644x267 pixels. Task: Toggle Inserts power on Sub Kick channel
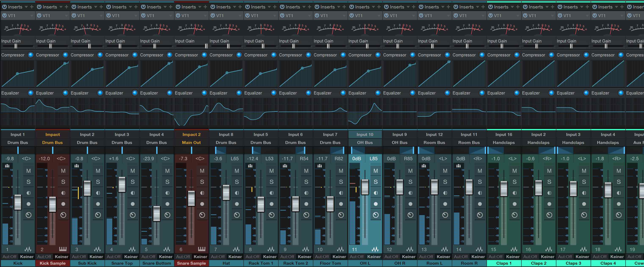(x=74, y=7)
